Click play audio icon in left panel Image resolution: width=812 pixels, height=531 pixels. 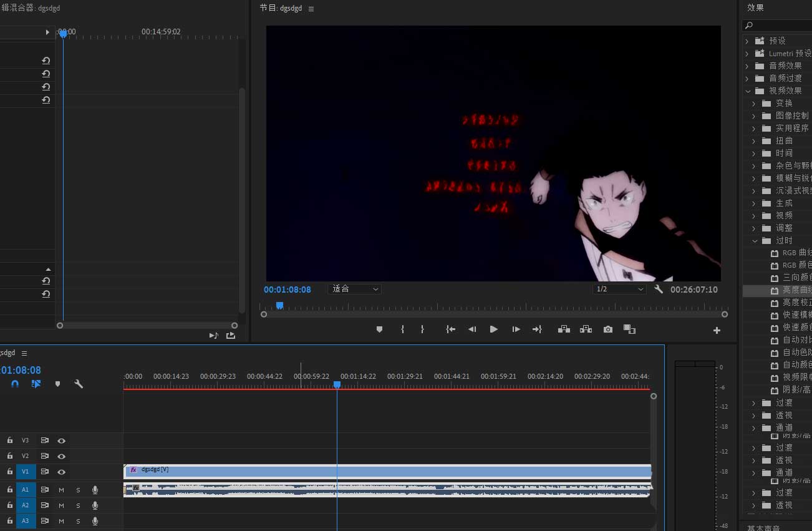[x=214, y=335]
